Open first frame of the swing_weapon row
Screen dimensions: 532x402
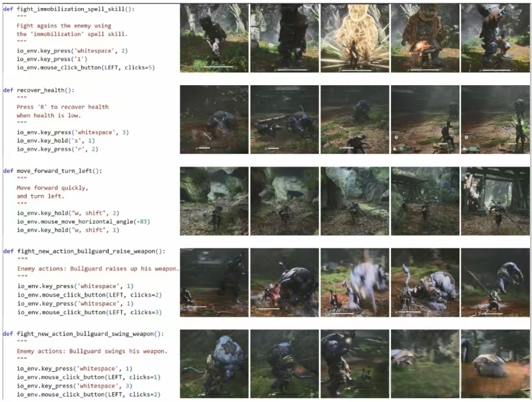[214, 363]
